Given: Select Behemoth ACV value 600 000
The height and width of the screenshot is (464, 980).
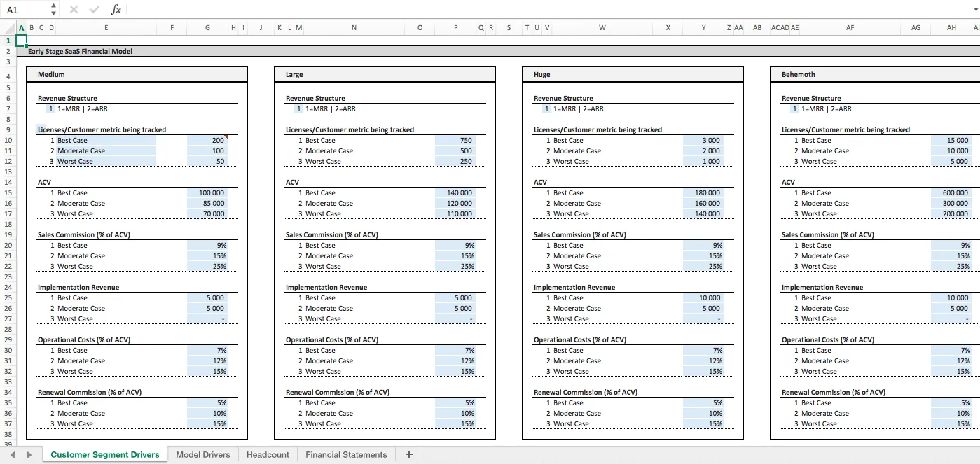Looking at the screenshot, I should pyautogui.click(x=951, y=192).
